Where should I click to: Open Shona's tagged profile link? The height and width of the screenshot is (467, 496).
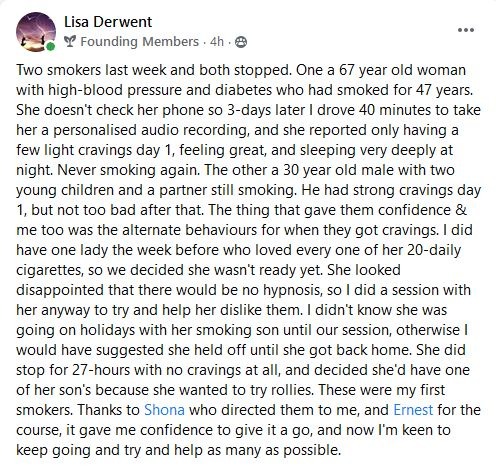[164, 410]
